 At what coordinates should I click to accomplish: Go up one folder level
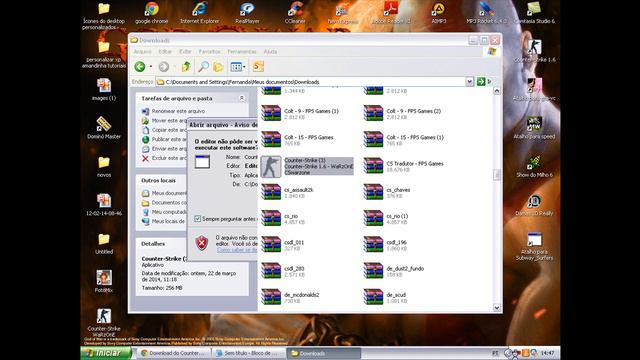(186, 67)
